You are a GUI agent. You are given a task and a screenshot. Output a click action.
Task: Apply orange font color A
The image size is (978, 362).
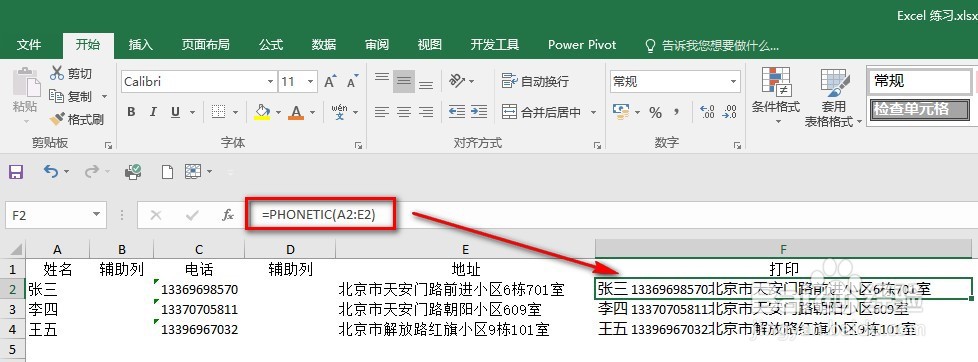tap(296, 112)
